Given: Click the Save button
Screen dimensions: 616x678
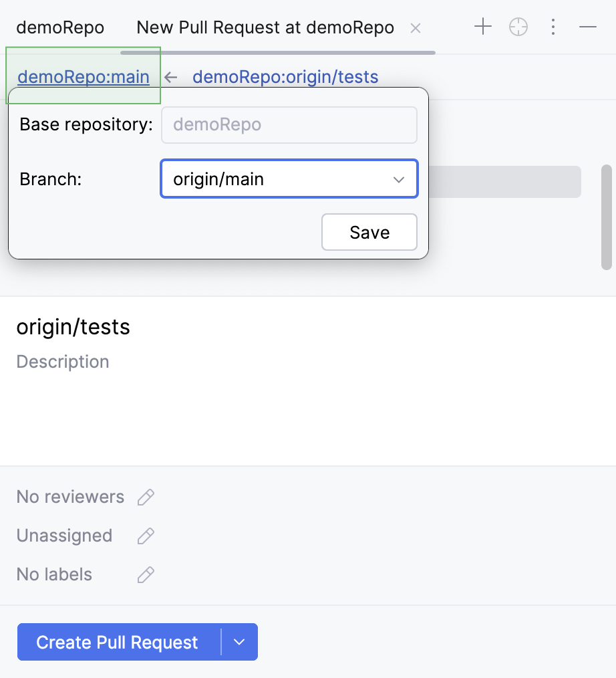Looking at the screenshot, I should 369,232.
